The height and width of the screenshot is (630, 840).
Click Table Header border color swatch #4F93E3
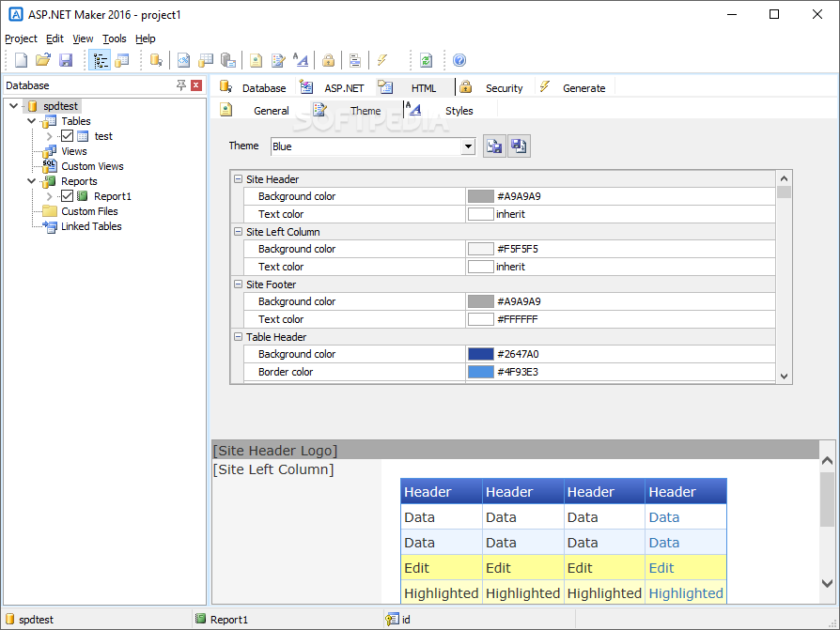(480, 372)
